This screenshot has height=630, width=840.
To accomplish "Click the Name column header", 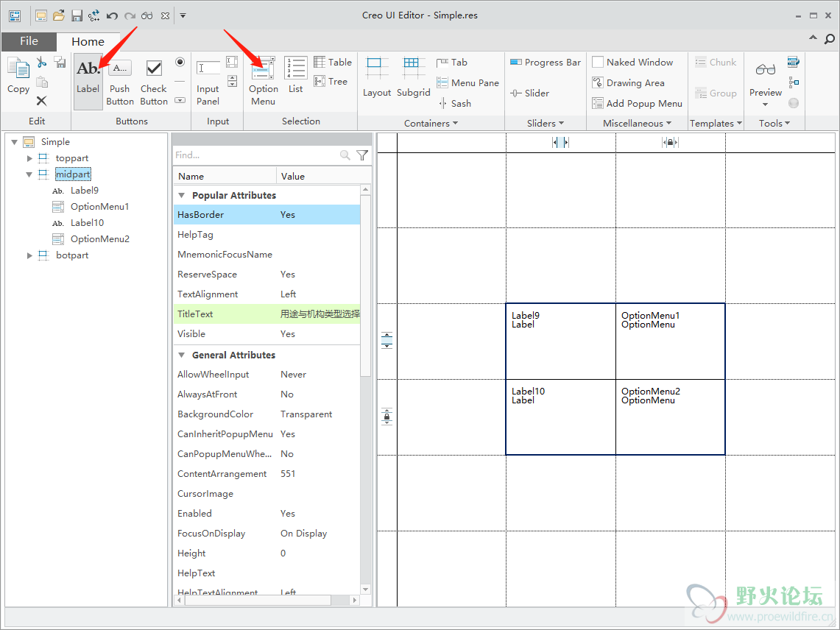I will [225, 176].
